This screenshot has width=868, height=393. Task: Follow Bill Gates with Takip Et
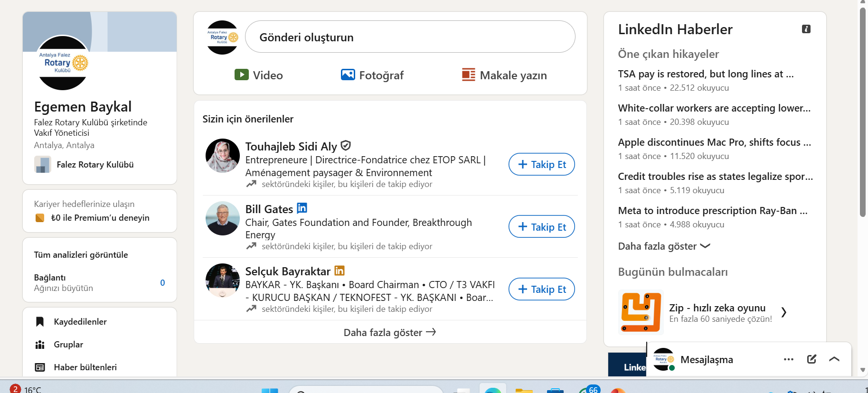point(541,227)
